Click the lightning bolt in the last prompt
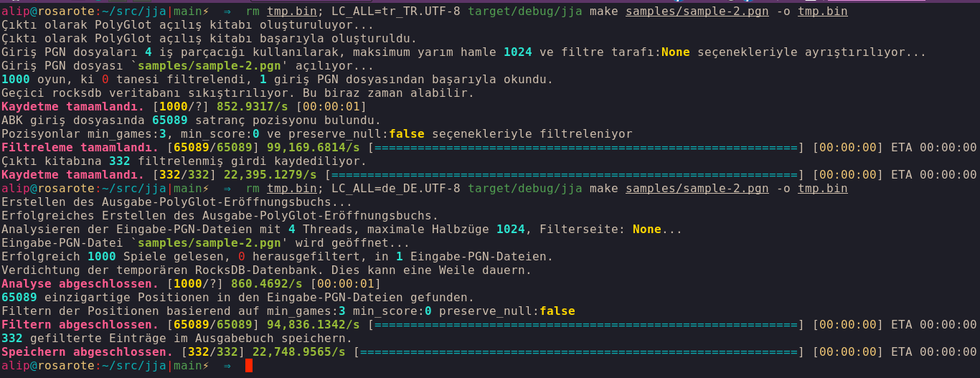Image resolution: width=980 pixels, height=378 pixels. pyautogui.click(x=205, y=366)
